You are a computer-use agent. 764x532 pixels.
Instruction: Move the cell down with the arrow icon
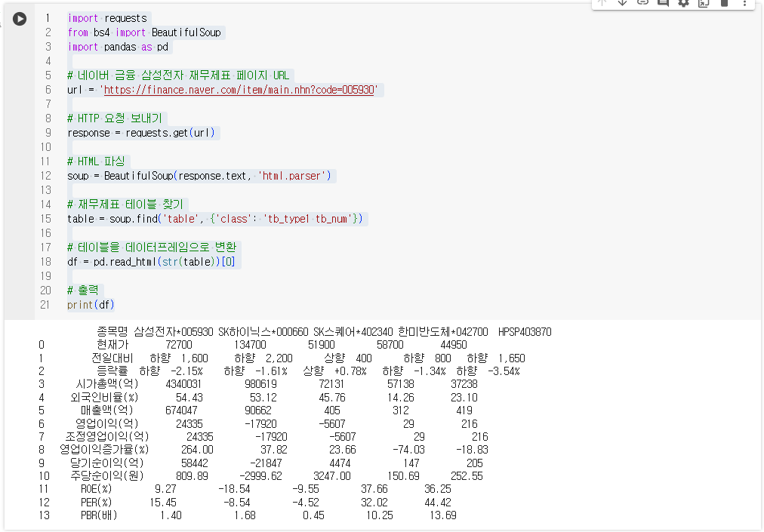pyautogui.click(x=622, y=2)
